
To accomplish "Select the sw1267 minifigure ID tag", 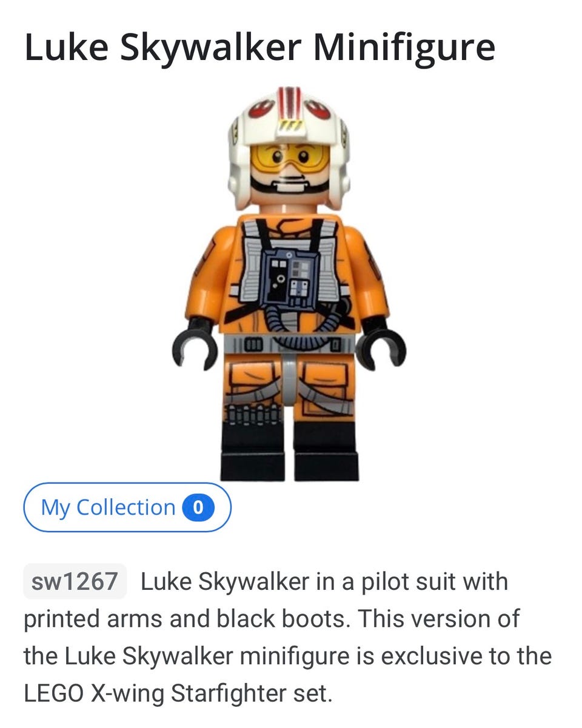I will pyautogui.click(x=75, y=581).
